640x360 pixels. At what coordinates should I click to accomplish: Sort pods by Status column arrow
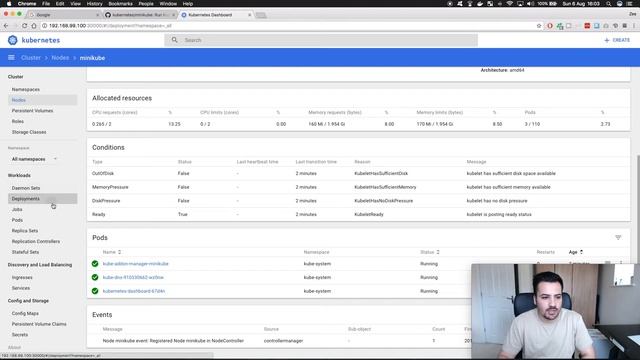(438, 252)
